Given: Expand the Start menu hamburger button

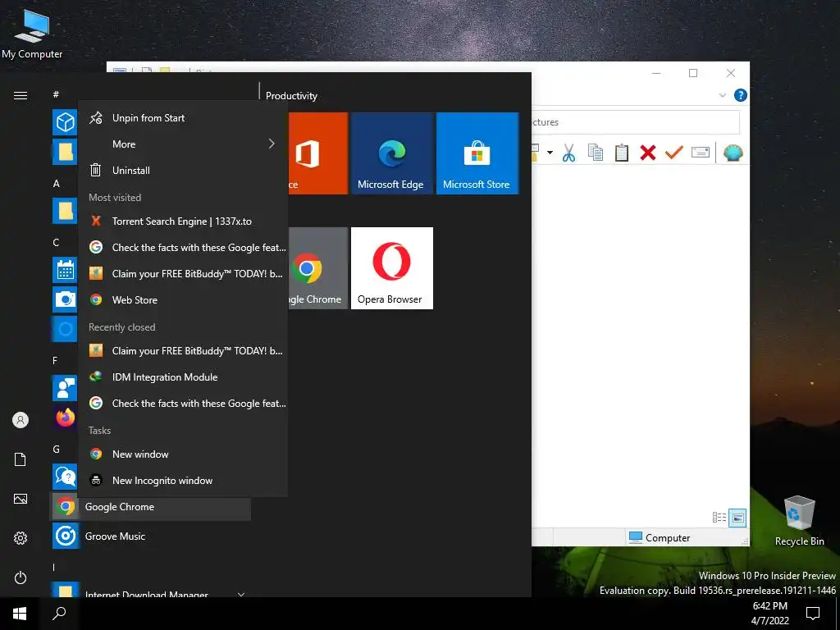Looking at the screenshot, I should 21,95.
